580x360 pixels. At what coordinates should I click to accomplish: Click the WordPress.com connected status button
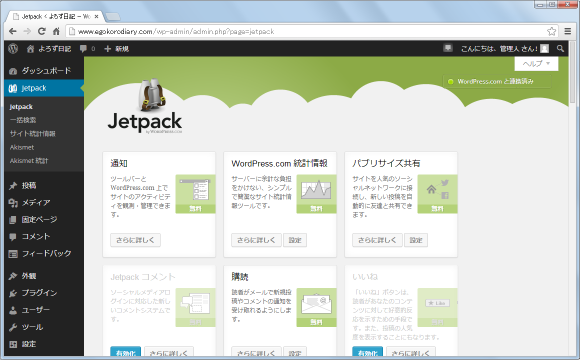[497, 81]
